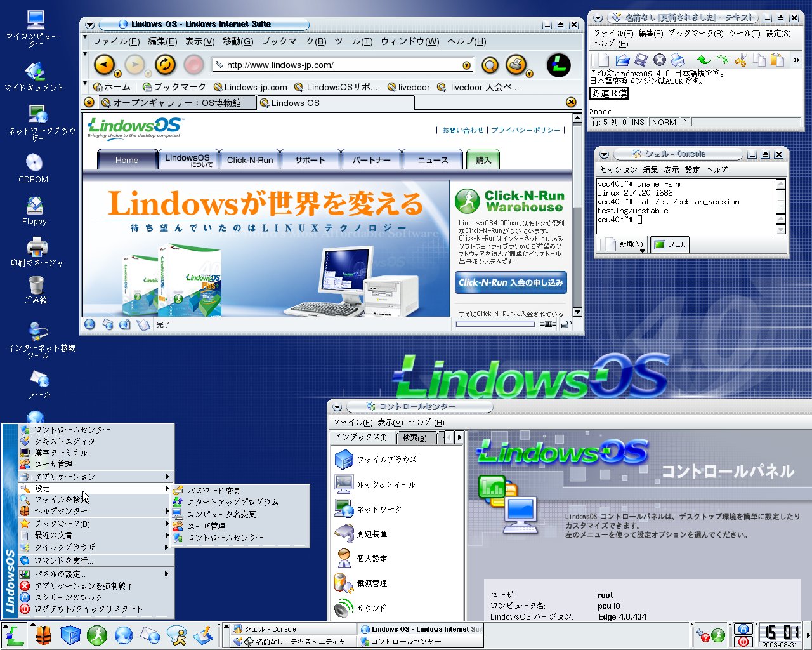Click the copy icon in the text editor
The image size is (812, 650).
[759, 60]
